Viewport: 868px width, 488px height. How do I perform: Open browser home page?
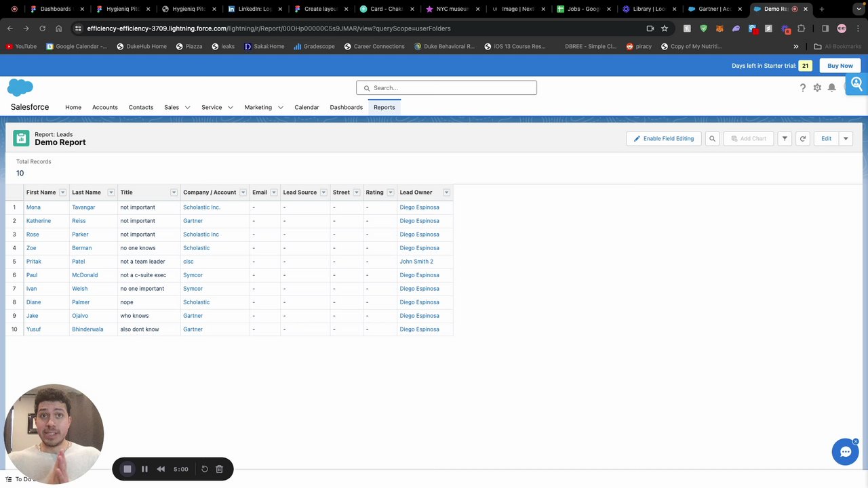tap(58, 28)
